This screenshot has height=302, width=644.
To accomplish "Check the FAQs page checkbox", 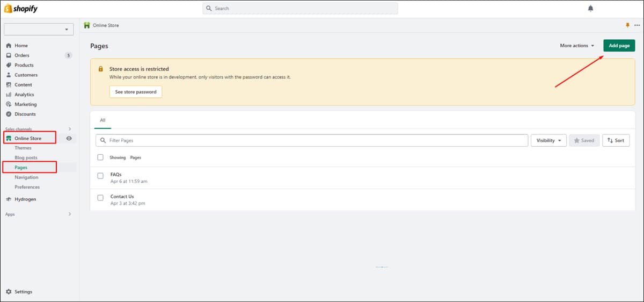I will click(100, 176).
